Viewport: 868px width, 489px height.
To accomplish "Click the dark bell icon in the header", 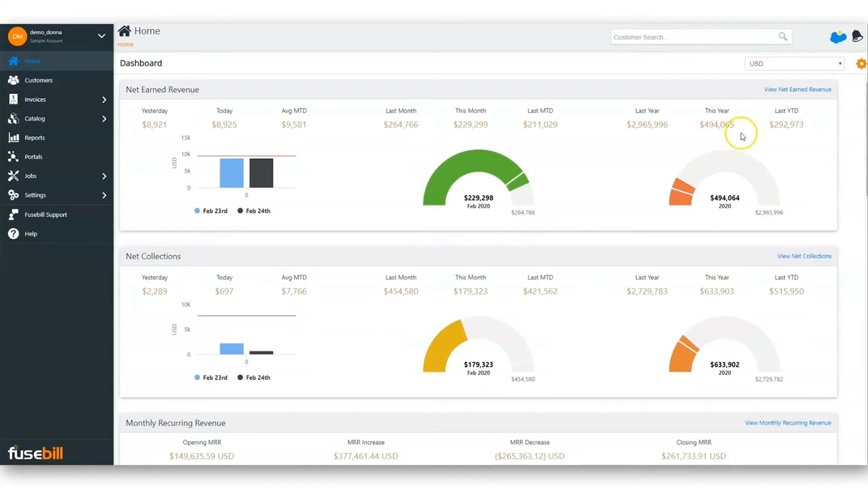I will (x=857, y=37).
